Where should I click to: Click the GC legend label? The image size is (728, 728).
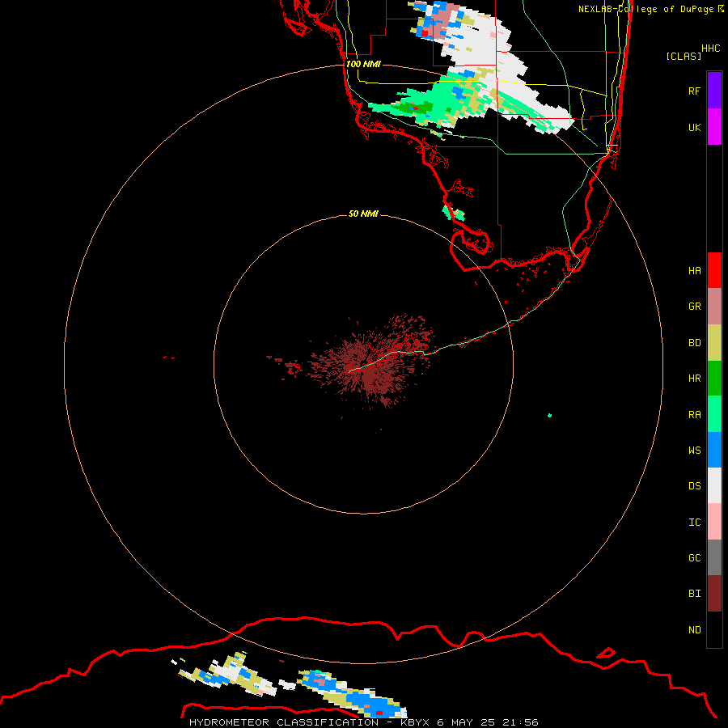coord(694,557)
